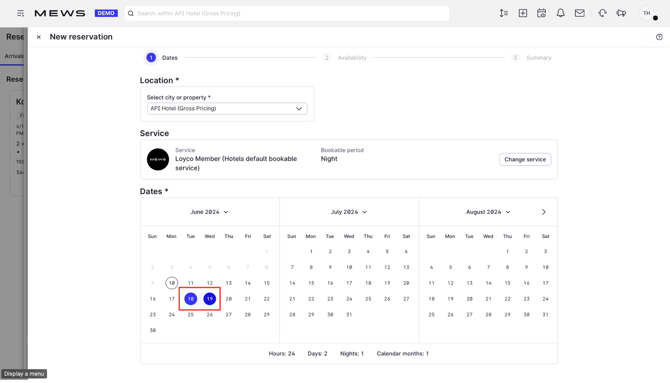
Task: Go to the Availability step
Action: (345, 58)
